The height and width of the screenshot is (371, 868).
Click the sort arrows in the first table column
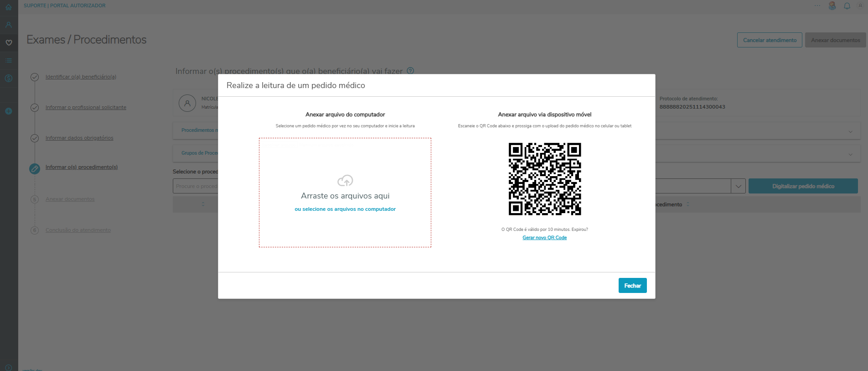(203, 204)
